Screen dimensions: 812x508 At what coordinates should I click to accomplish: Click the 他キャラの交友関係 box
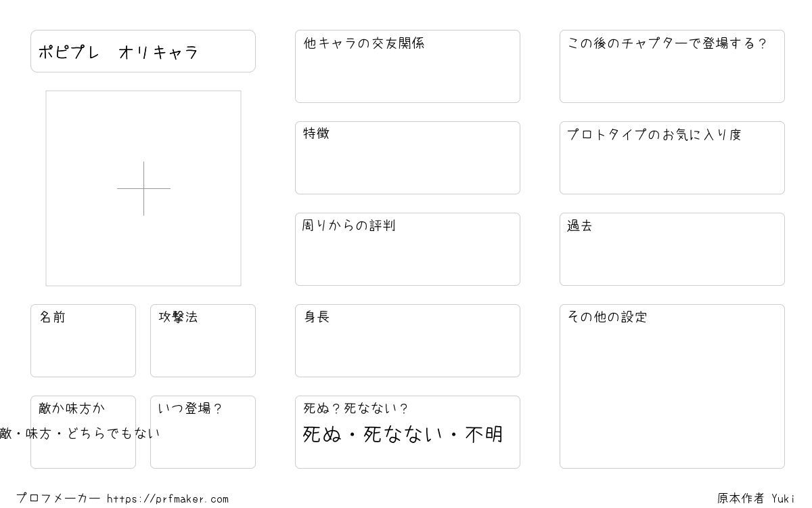pyautogui.click(x=407, y=66)
